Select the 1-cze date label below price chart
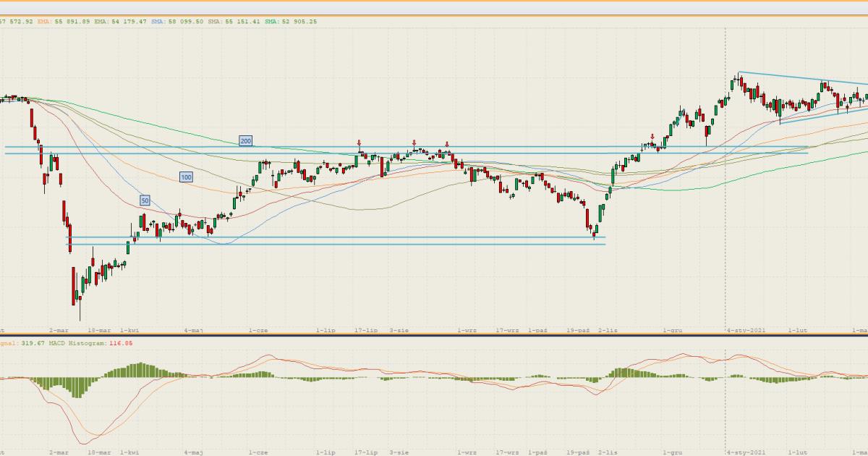The image size is (868, 456). coord(258,330)
